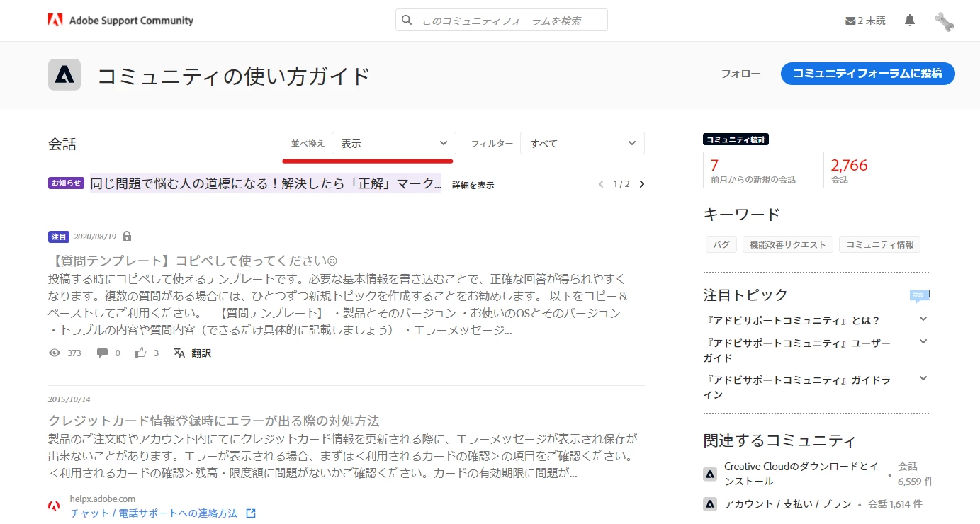
Task: Open the unread messages envelope icon
Action: [850, 21]
